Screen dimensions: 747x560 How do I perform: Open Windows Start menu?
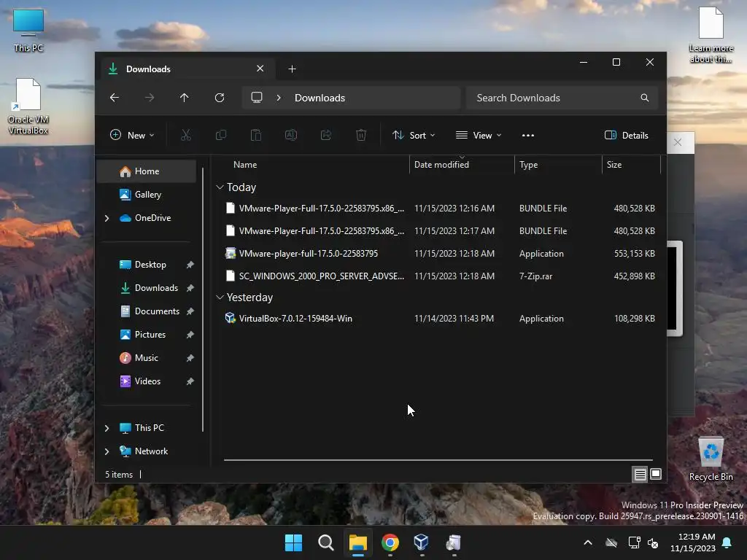click(x=293, y=542)
